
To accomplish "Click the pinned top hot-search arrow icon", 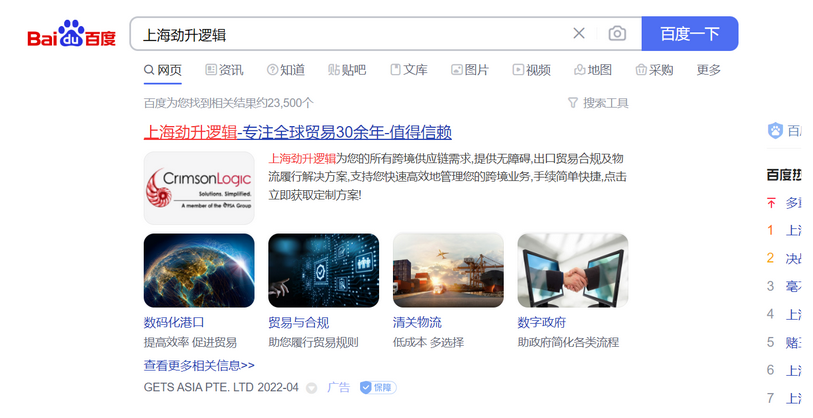I will pyautogui.click(x=772, y=203).
